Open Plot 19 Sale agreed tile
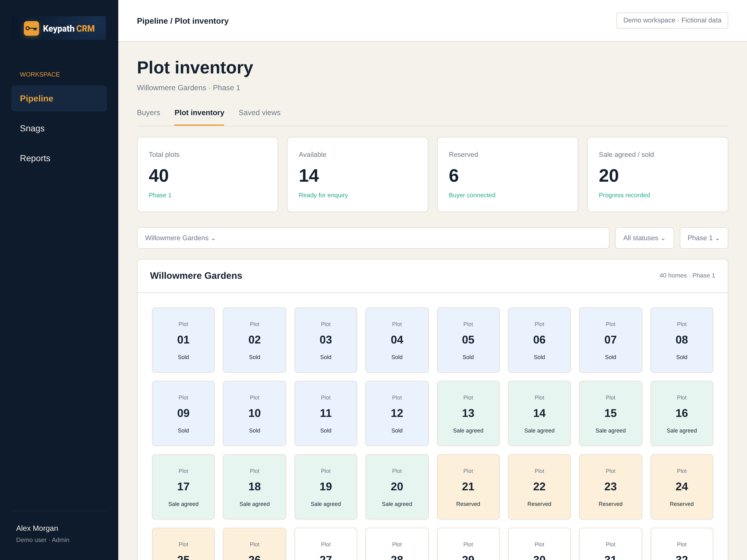The width and height of the screenshot is (747, 560). pyautogui.click(x=326, y=487)
